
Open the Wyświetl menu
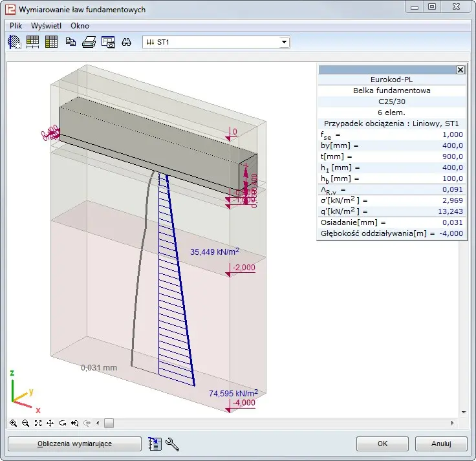[x=46, y=26]
